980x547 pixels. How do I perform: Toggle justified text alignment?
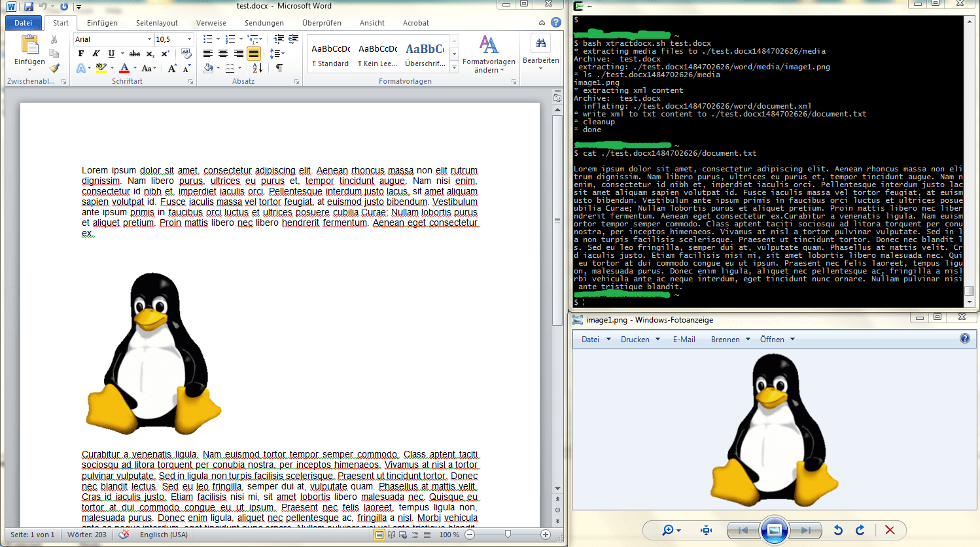[254, 54]
